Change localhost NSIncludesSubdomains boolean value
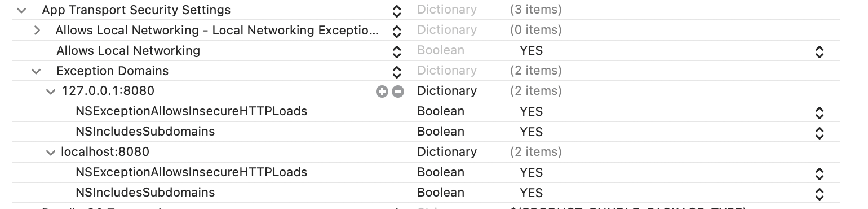Screen dimensions: 868x209 click(x=820, y=194)
